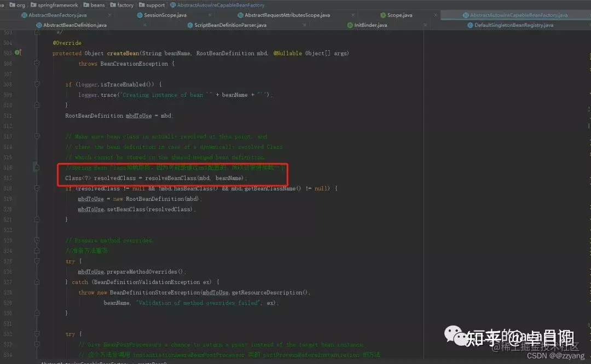Close the Scope.java tab
The height and width of the screenshot is (364, 591).
[436, 15]
